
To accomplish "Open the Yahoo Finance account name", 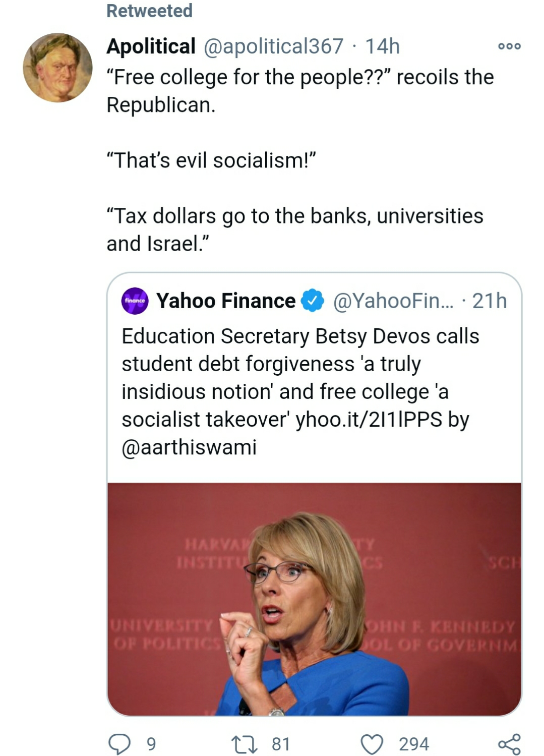I will pos(226,301).
